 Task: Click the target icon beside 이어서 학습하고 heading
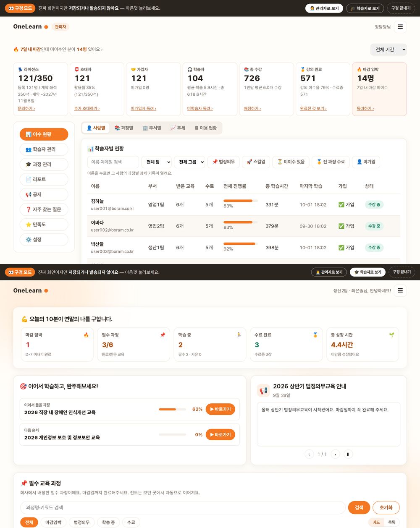pos(24,386)
